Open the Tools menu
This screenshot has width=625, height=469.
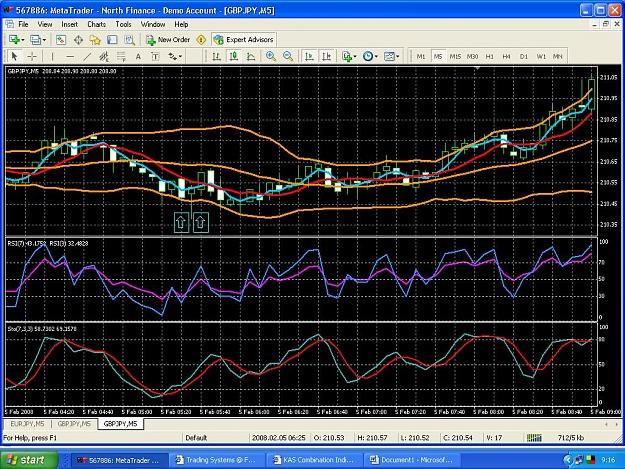pyautogui.click(x=123, y=24)
